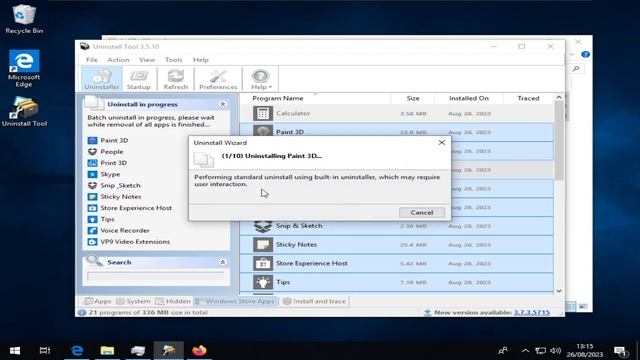
Task: Open the notification center icon
Action: tap(620, 351)
